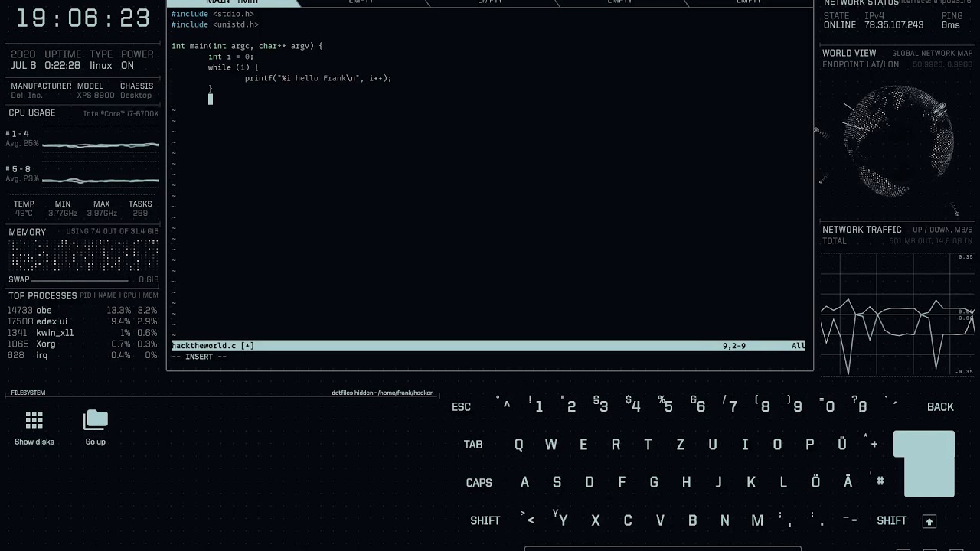The width and height of the screenshot is (980, 551).
Task: Click the network traffic graph
Action: click(897, 315)
